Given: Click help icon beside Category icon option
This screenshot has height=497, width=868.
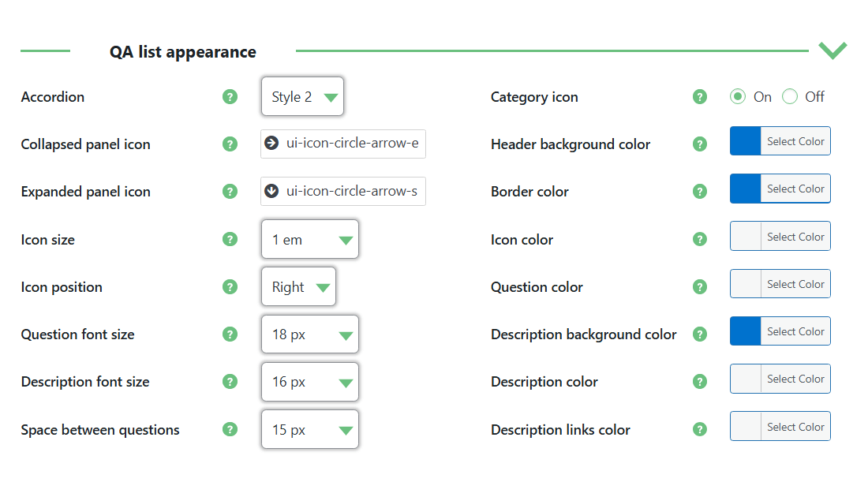Looking at the screenshot, I should 700,97.
